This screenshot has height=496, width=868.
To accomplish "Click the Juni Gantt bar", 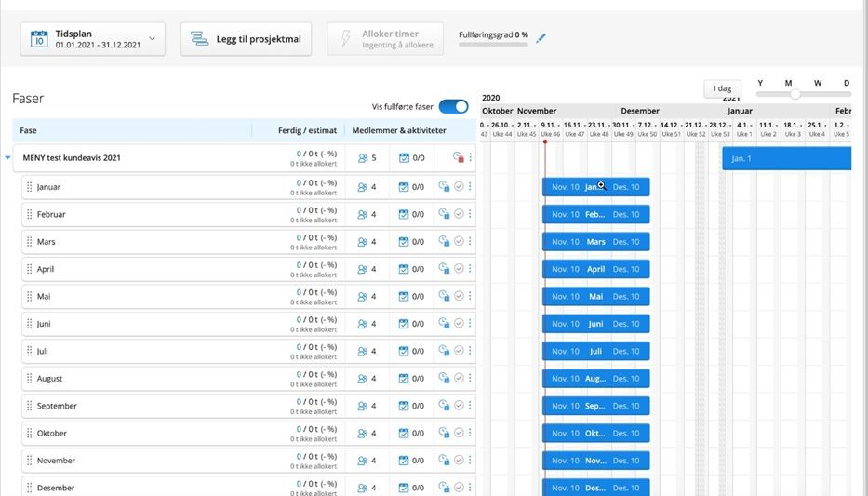I will [595, 323].
